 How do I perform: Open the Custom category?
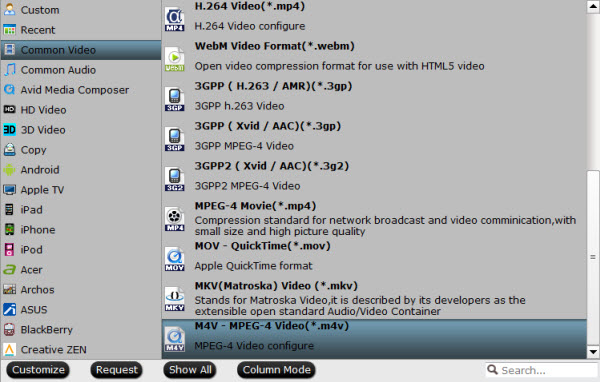pos(81,10)
